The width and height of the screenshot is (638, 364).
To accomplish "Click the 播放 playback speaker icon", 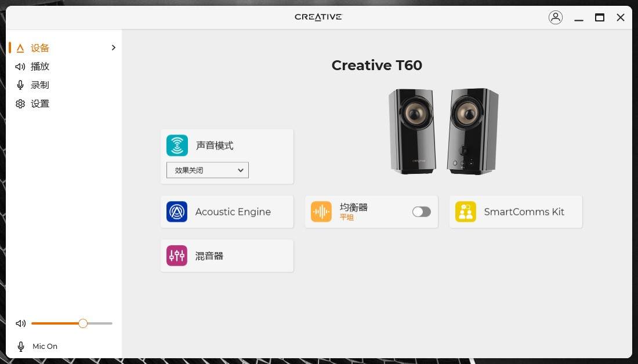I will (x=20, y=66).
